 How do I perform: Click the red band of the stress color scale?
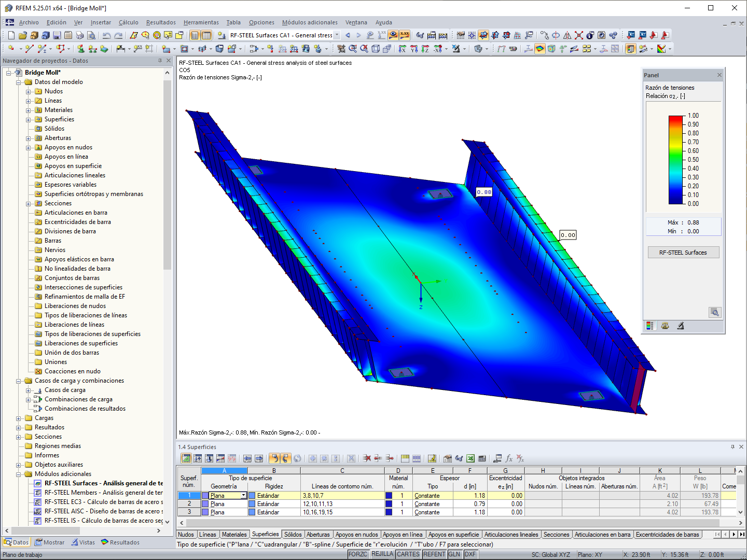click(x=674, y=118)
